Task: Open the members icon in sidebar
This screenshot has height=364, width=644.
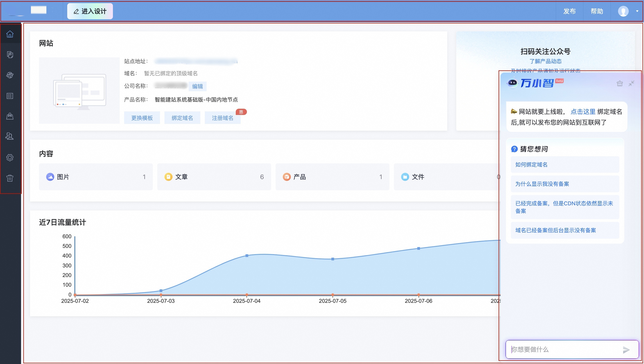Action: (10, 136)
